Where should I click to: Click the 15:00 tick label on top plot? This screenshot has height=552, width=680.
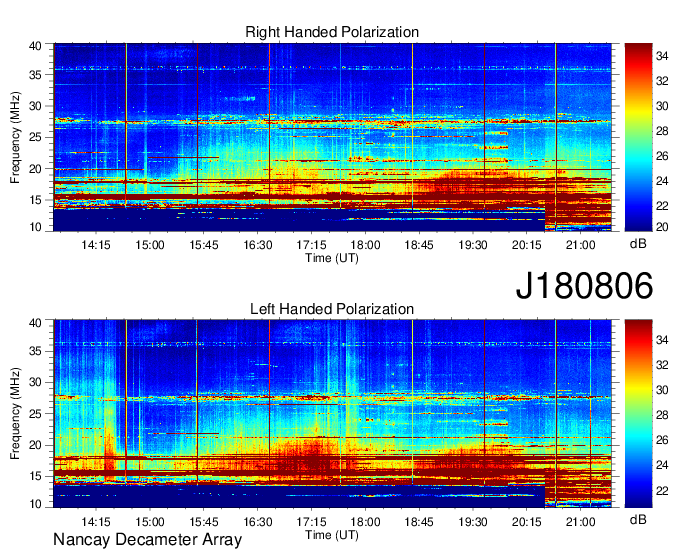[150, 245]
